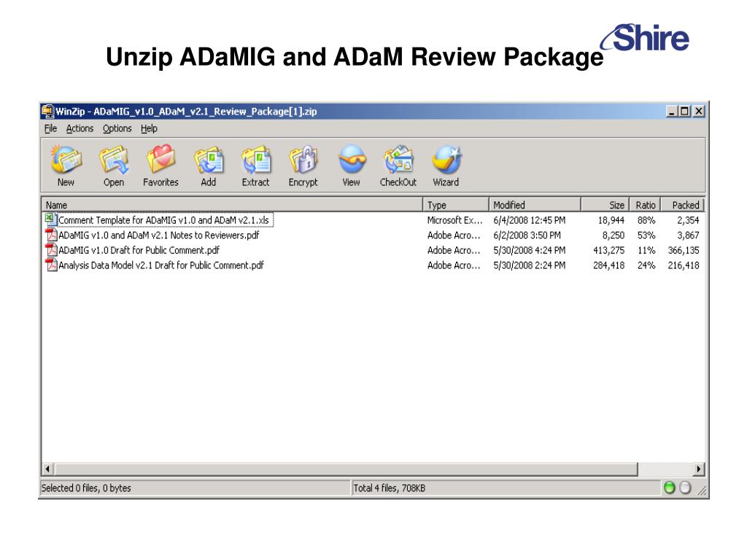The image size is (747, 560).
Task: Click the Microsoft Ex... type cell
Action: (454, 220)
